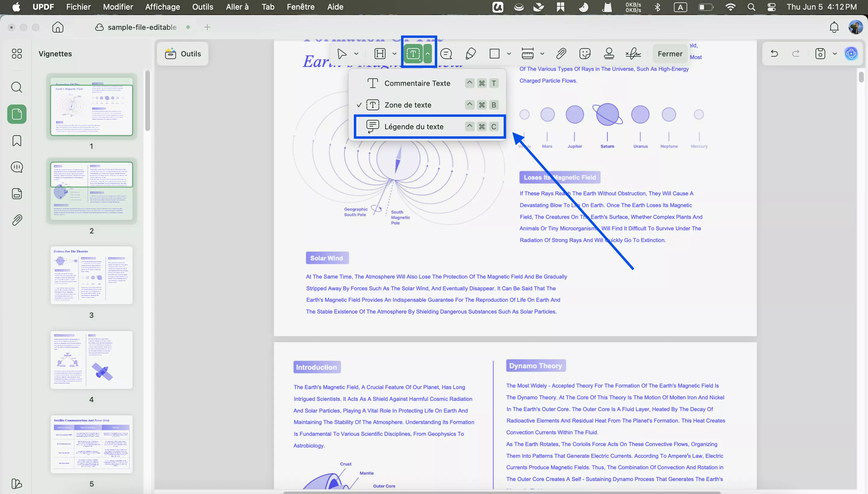Expand the measurement tool dropdown arrow

[542, 54]
